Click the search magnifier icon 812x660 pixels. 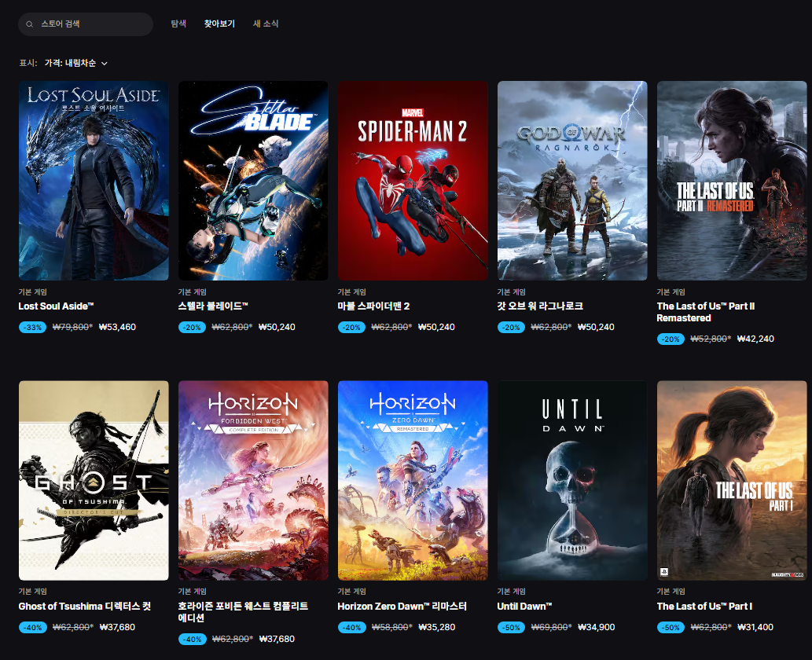[30, 24]
